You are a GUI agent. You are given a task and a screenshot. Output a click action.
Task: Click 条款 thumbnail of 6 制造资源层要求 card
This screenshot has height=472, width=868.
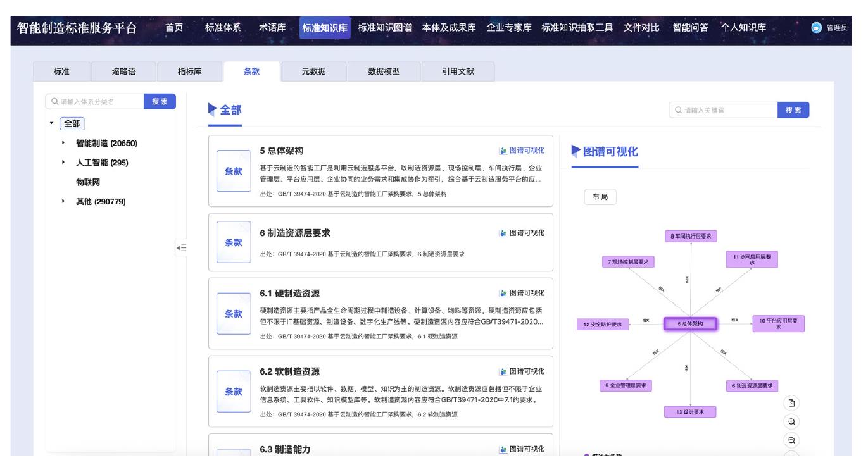(x=234, y=242)
